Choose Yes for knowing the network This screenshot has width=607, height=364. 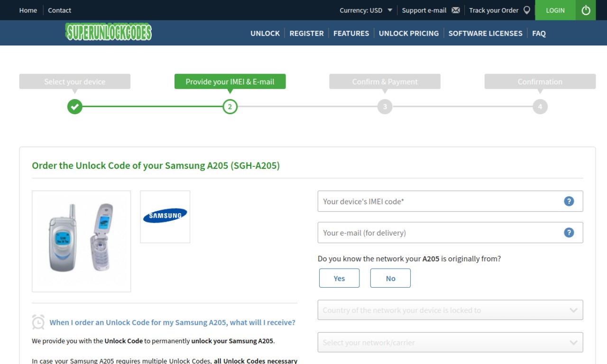pyautogui.click(x=339, y=278)
